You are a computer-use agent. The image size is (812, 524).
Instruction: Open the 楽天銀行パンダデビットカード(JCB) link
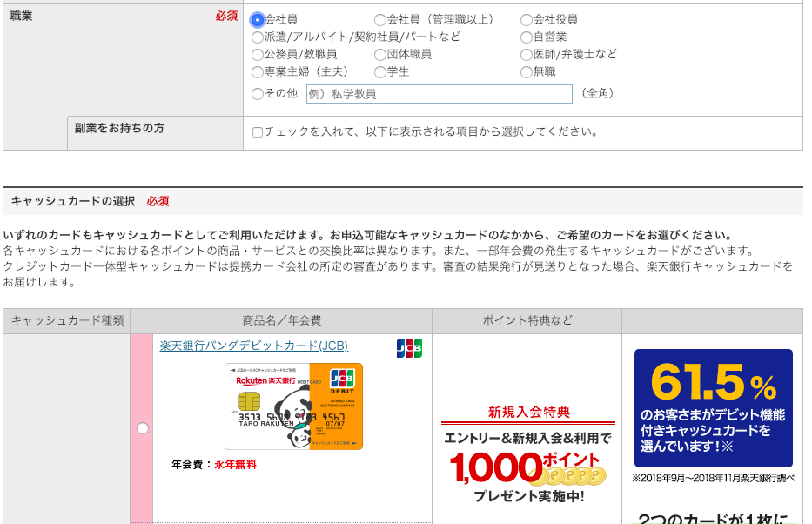(x=254, y=346)
